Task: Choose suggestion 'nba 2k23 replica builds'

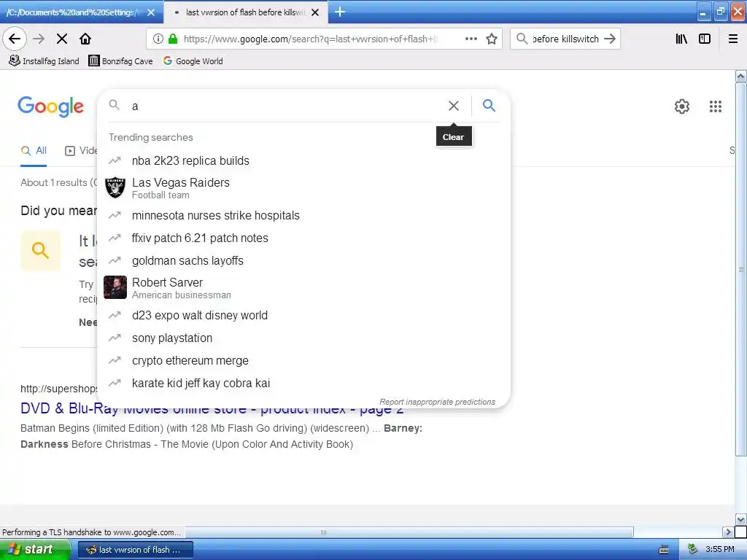Action: 303,161
